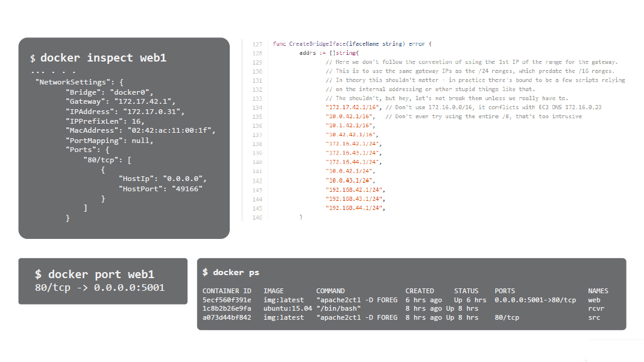Select container ID a073d44bf842
This screenshot has width=644, height=362.
227,317
